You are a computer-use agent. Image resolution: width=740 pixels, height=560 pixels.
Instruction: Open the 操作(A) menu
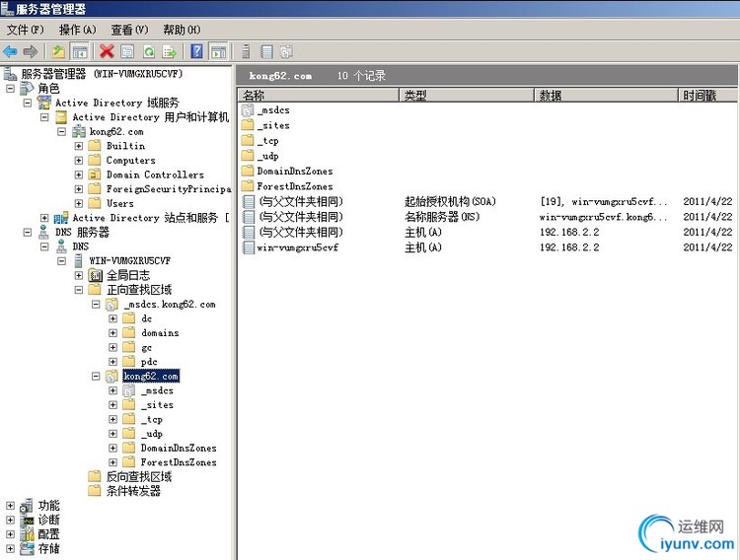click(x=77, y=30)
